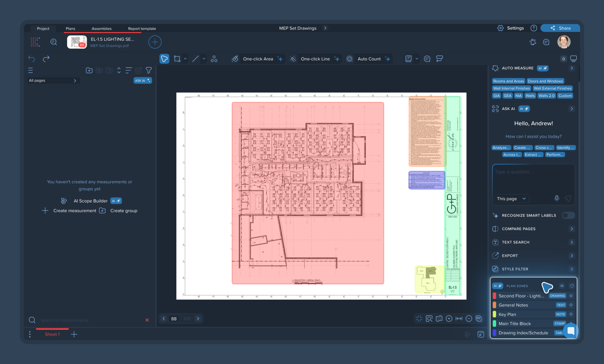
Task: Click the new folder icon
Action: point(89,71)
